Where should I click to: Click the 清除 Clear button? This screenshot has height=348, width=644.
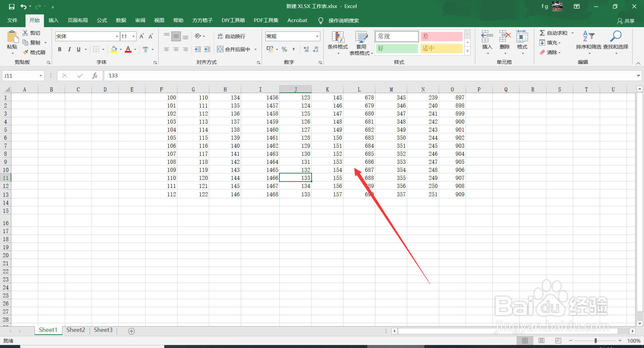point(550,52)
